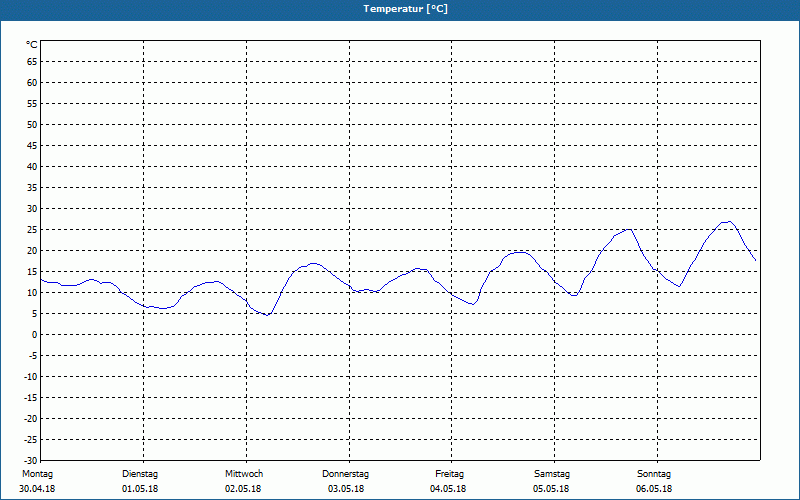
Task: Click the -20 value on the y-axis
Action: tap(30, 418)
